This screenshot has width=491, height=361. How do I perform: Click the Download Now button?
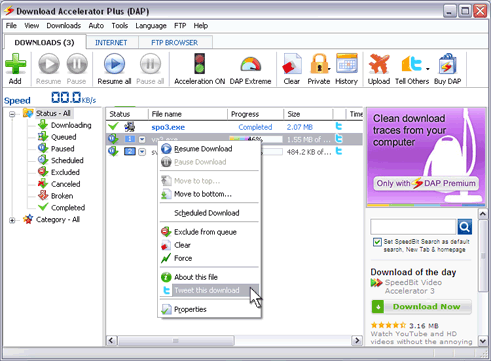tap(421, 307)
